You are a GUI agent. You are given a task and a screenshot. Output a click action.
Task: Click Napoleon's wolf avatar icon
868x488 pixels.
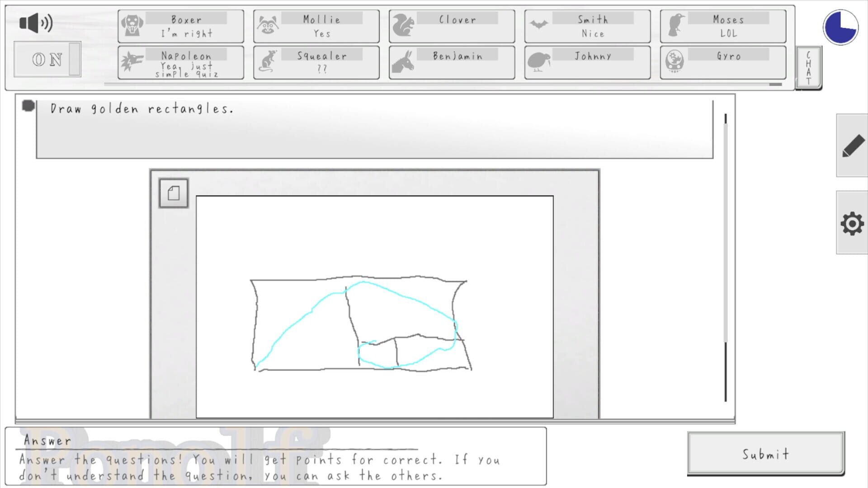click(132, 61)
